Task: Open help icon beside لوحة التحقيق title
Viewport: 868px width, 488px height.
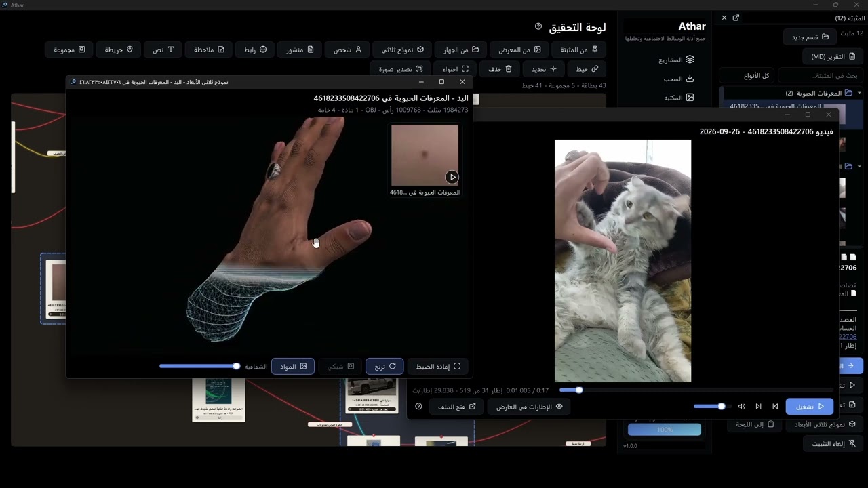Action: coord(538,26)
